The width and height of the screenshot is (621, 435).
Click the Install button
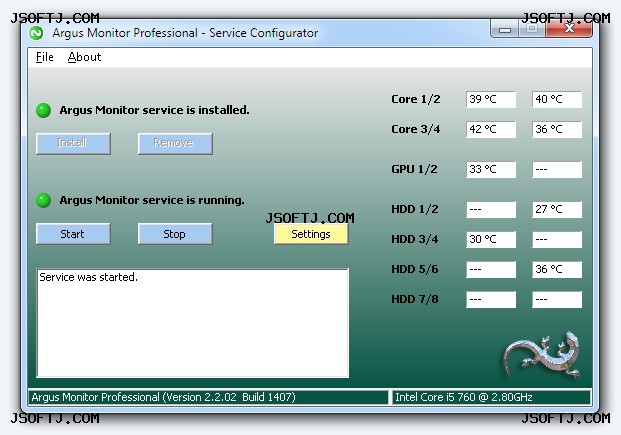(x=73, y=143)
